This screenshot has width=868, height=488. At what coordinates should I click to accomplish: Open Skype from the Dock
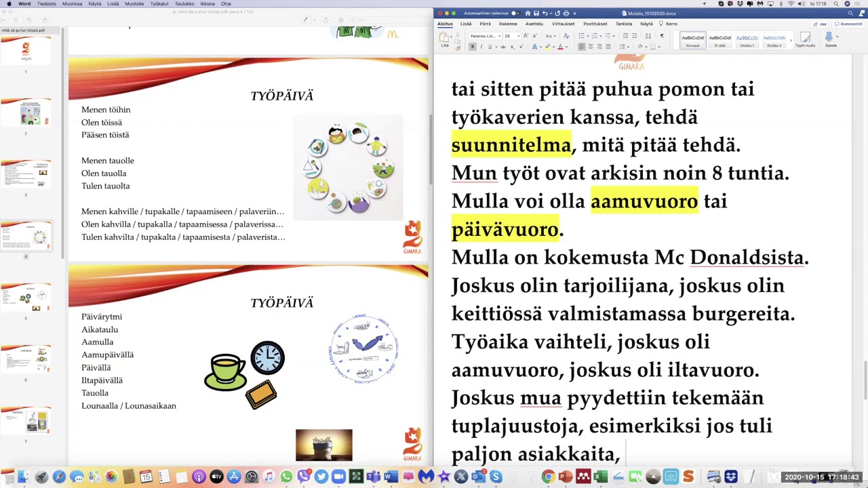coord(496,477)
